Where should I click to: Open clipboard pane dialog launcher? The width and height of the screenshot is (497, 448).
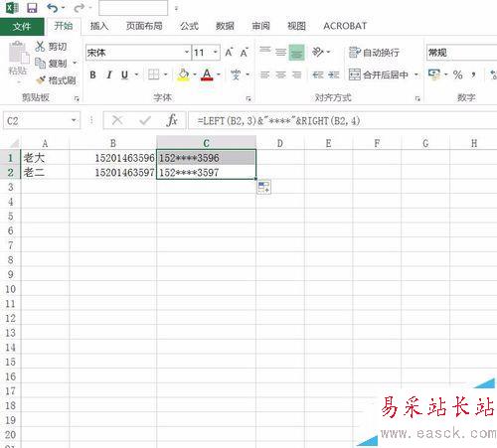click(77, 98)
